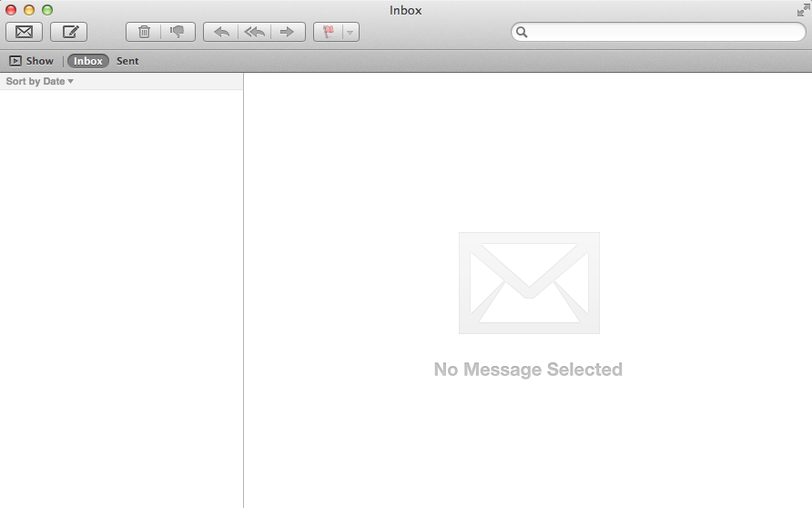Open the Sort by Date menu
The width and height of the screenshot is (812, 508).
coord(39,81)
